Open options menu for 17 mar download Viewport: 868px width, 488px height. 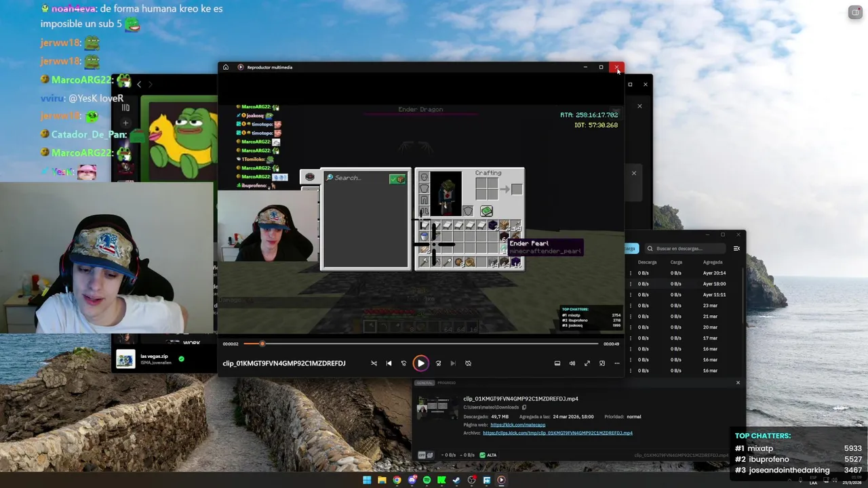click(630, 338)
